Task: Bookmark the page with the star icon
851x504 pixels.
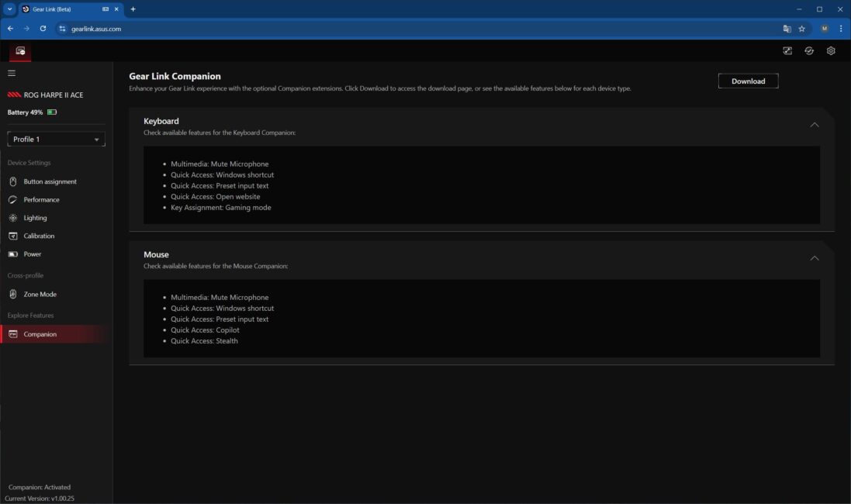Action: click(x=801, y=29)
